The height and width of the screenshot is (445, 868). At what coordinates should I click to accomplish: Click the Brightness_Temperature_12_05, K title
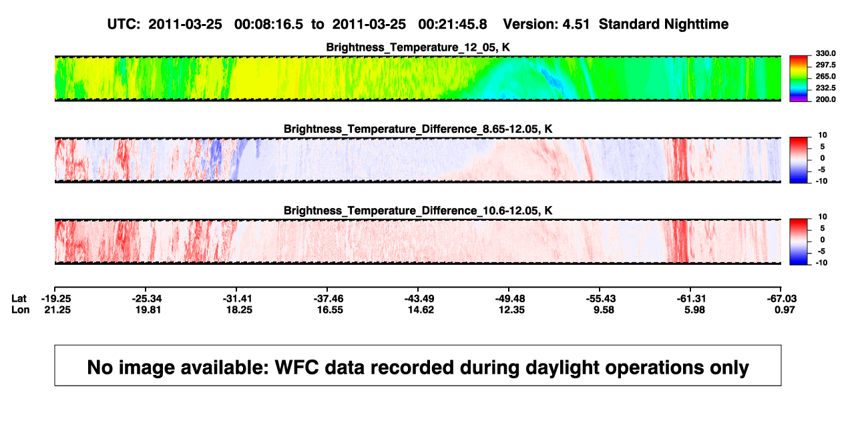(418, 47)
